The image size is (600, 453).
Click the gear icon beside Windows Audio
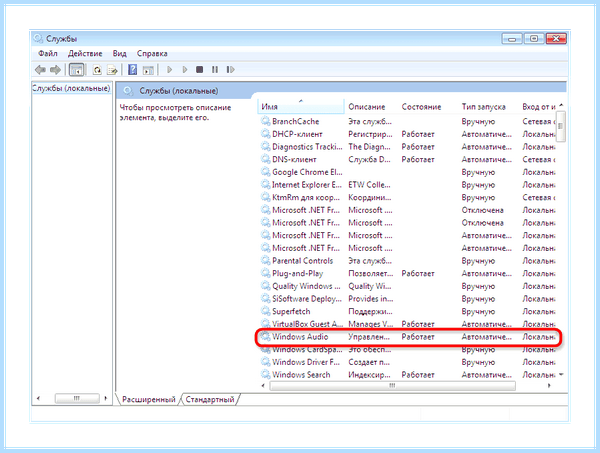[266, 337]
